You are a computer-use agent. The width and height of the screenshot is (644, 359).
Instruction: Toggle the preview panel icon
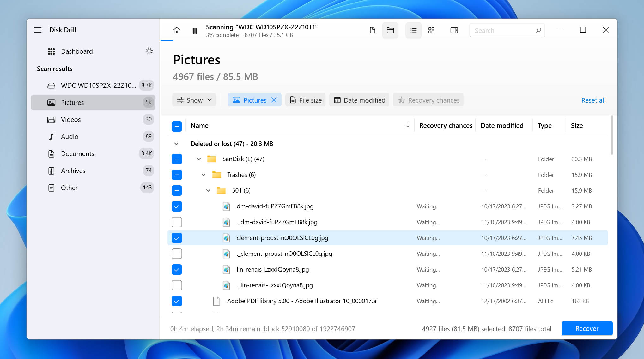(x=454, y=30)
